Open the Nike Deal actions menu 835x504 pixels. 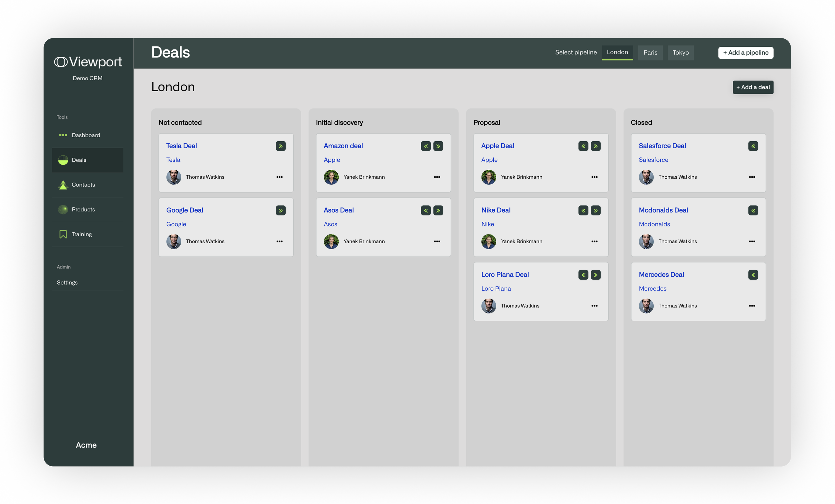point(595,241)
